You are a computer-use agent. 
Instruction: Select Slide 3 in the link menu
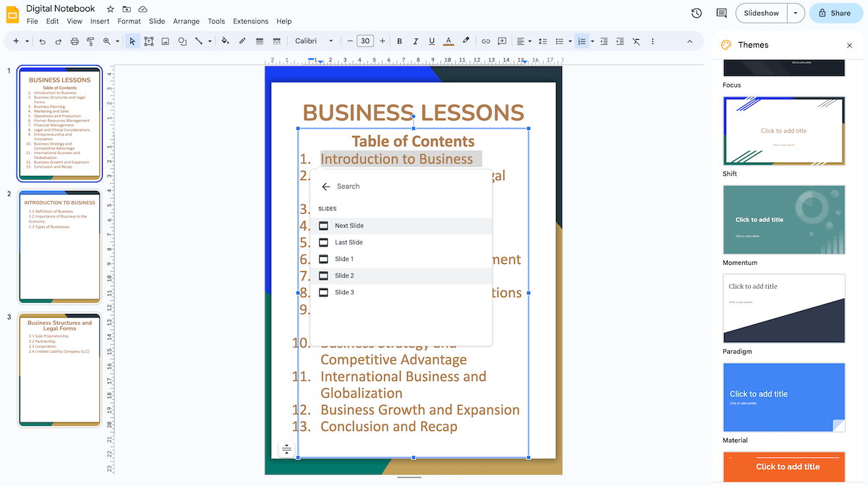pyautogui.click(x=345, y=292)
